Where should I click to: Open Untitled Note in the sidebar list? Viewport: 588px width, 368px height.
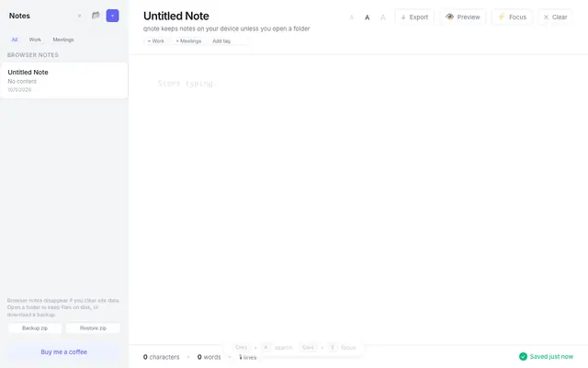click(64, 80)
